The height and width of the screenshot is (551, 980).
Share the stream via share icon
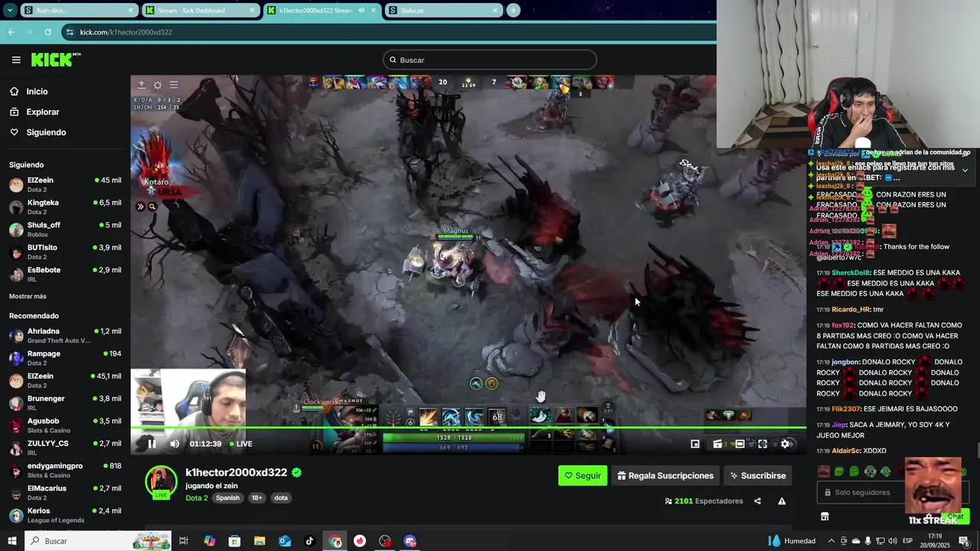coord(757,501)
